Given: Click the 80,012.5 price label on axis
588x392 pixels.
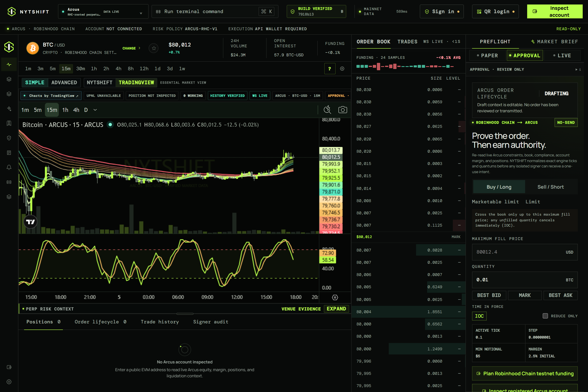Looking at the screenshot, I should point(331,157).
